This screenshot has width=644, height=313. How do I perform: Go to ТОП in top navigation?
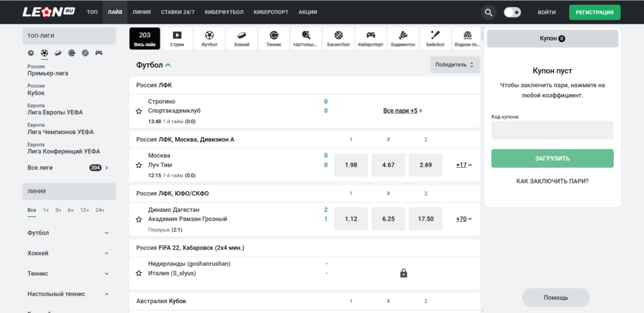(92, 13)
